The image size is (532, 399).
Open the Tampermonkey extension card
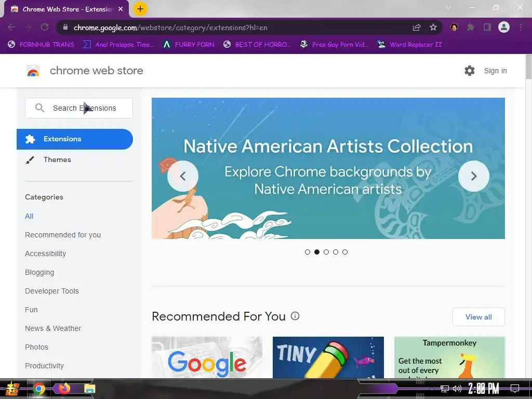(x=449, y=357)
